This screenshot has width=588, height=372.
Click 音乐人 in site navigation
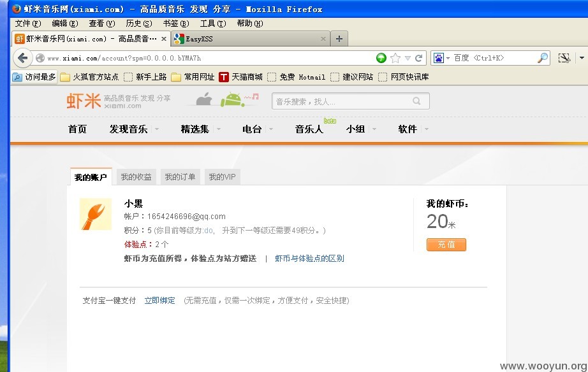(x=309, y=129)
